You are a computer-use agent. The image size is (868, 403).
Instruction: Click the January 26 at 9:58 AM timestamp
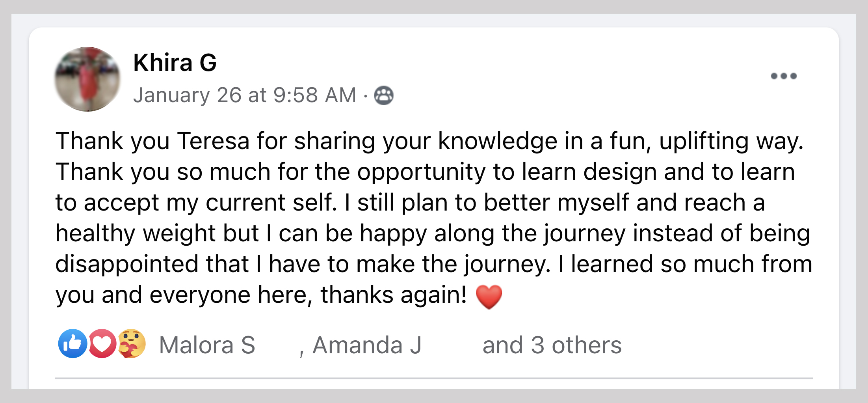pyautogui.click(x=244, y=95)
